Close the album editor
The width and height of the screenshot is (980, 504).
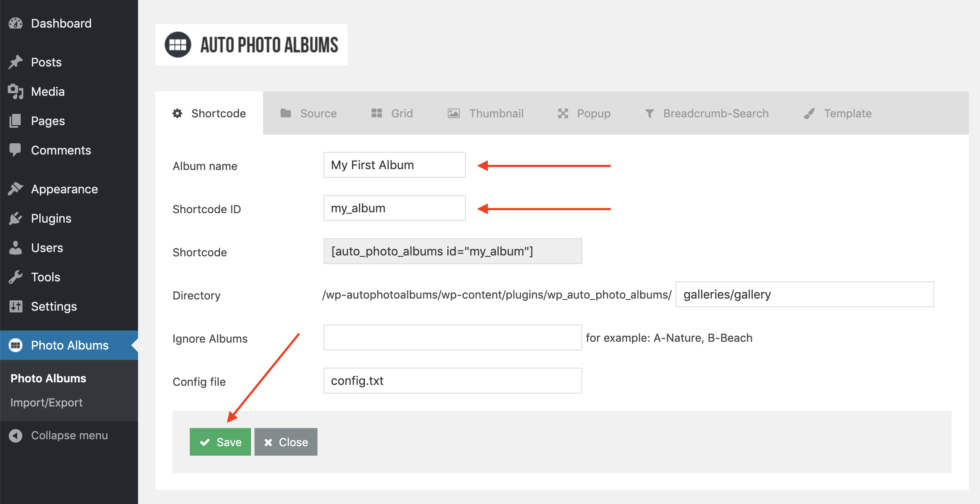[x=286, y=442]
